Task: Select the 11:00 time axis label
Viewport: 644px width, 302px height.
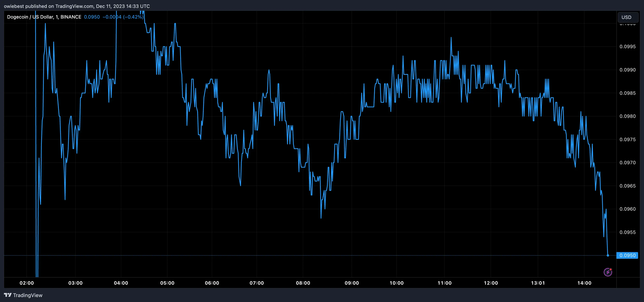Action: [x=444, y=283]
